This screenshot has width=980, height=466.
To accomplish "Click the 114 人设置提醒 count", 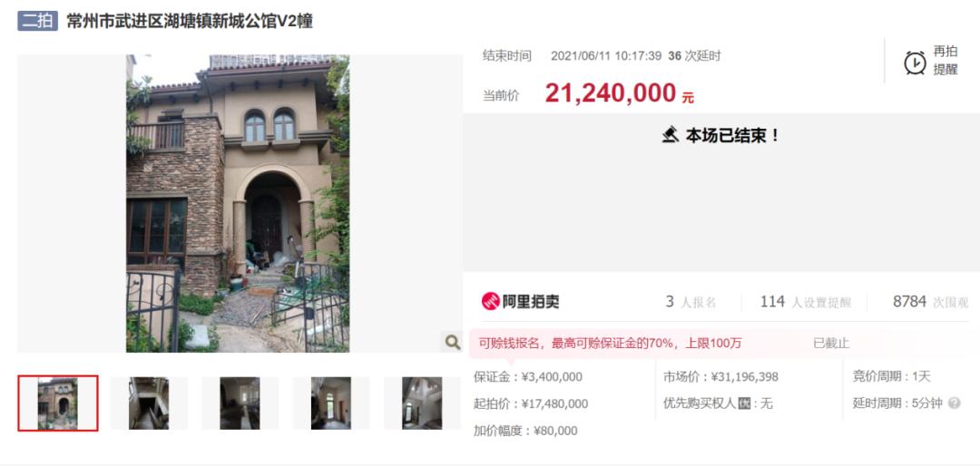I will click(806, 302).
